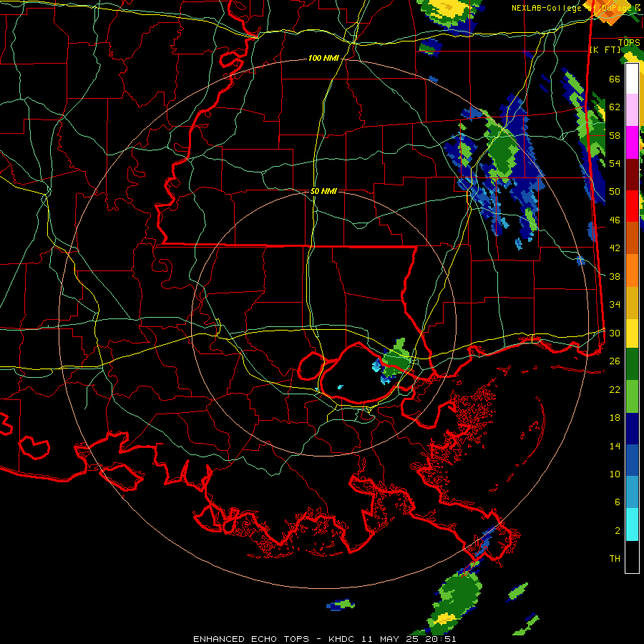Click the [K FT] units label
Screen dimensions: 644x644
[x=605, y=50]
